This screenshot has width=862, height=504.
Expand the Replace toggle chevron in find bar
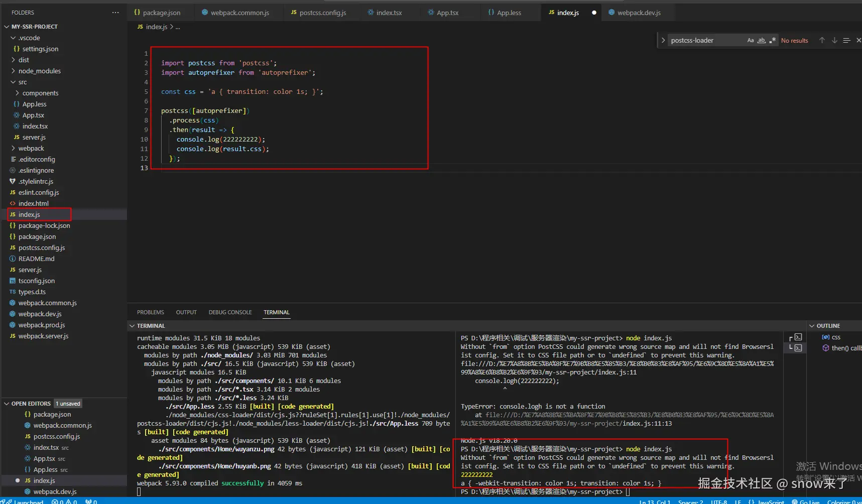[663, 41]
